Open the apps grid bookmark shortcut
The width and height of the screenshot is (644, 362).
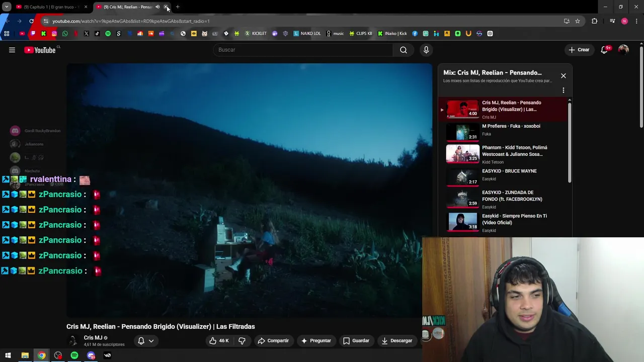coord(7,34)
